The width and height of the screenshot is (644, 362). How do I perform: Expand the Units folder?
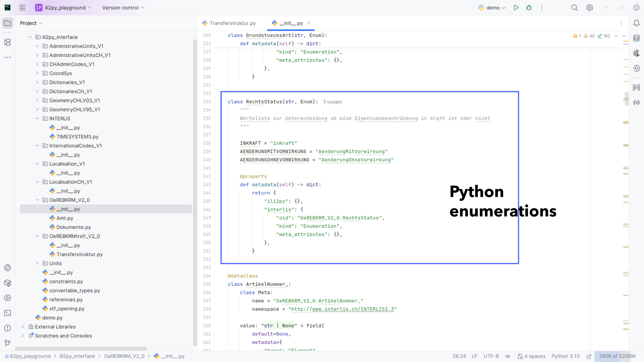37,263
